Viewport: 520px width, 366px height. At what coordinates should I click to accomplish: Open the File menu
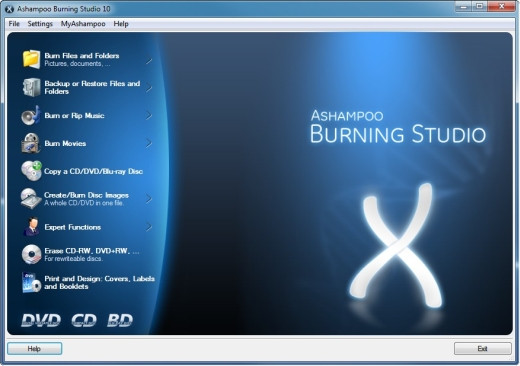click(14, 24)
